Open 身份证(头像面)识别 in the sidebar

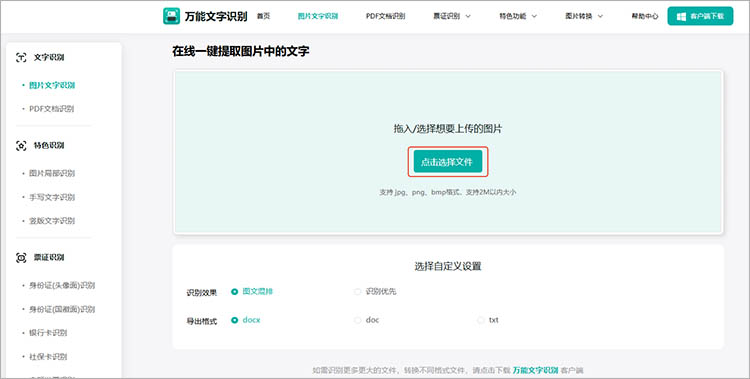click(62, 286)
